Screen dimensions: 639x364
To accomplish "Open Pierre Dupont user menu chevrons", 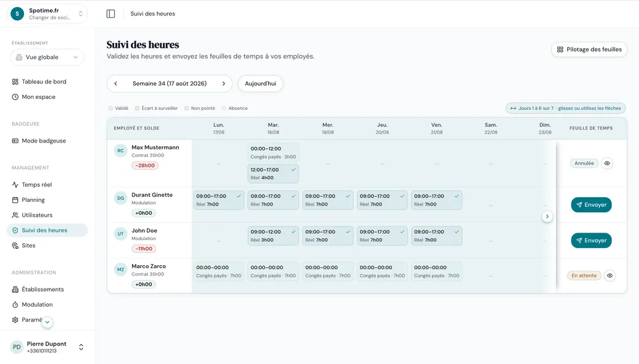I will pos(81,347).
